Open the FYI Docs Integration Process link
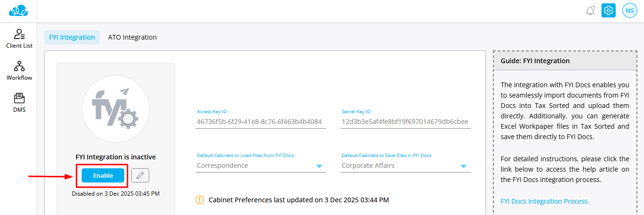 (x=544, y=201)
